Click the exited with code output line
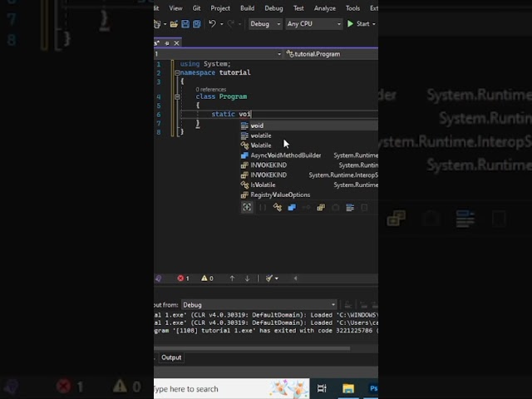This screenshot has width=532, height=399. pyautogui.click(x=266, y=331)
